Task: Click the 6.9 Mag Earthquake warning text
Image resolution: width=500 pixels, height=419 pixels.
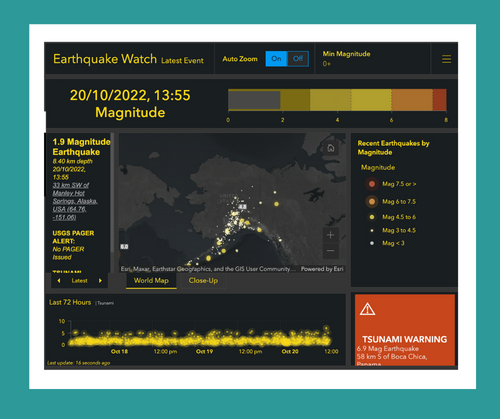Action: [x=388, y=349]
